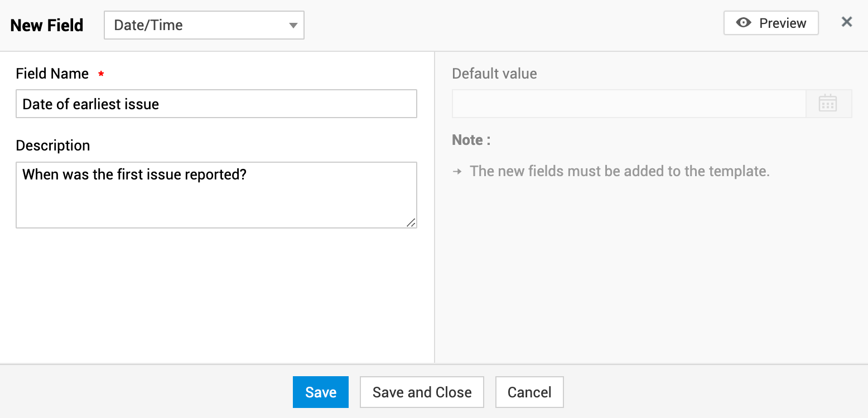Click the red required asterisk marker
This screenshot has width=868, height=418.
coord(101,74)
